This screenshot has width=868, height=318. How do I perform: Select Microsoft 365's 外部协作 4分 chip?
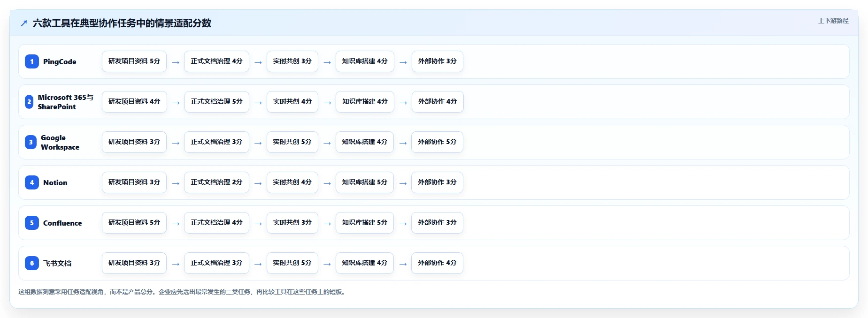[x=438, y=102]
